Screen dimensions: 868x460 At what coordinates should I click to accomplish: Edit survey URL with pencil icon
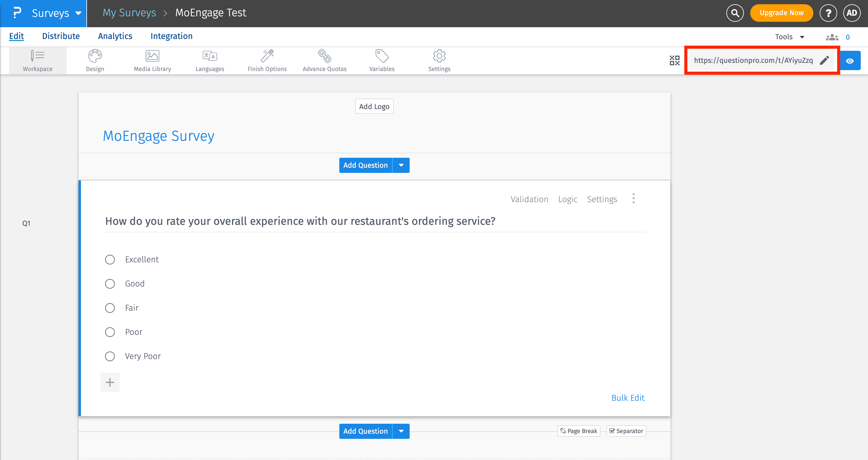tap(824, 60)
